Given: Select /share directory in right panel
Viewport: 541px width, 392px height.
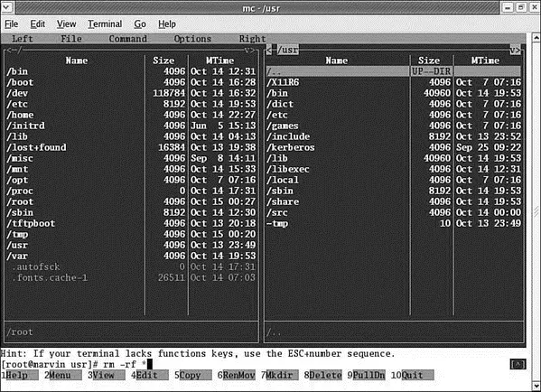Looking at the screenshot, I should coord(393,201).
